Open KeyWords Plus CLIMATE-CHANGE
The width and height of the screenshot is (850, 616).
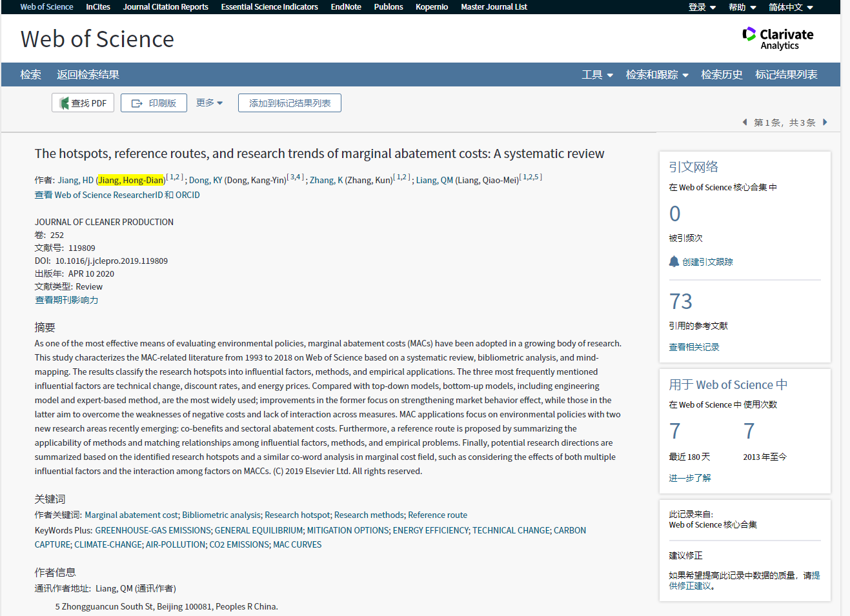click(108, 544)
